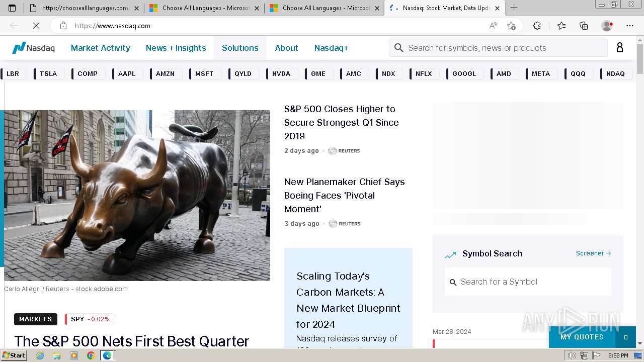
Task: Click the Symbol Search trend chart icon
Action: coord(450,254)
